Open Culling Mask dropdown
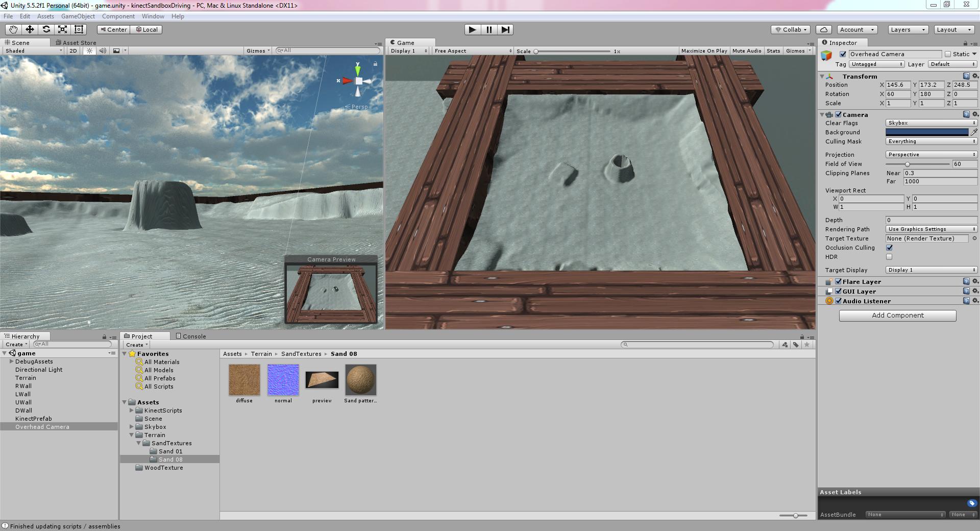The width and height of the screenshot is (980, 531). click(931, 141)
